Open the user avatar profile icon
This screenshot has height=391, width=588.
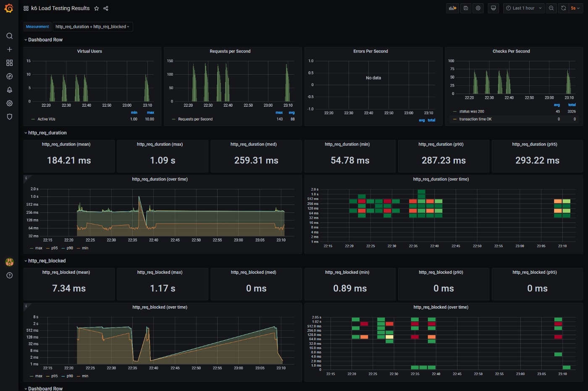[9, 262]
